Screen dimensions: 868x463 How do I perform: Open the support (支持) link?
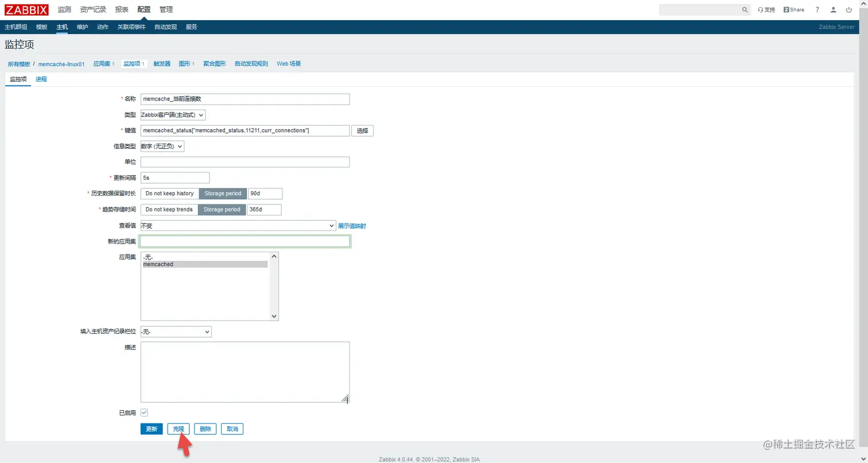766,10
